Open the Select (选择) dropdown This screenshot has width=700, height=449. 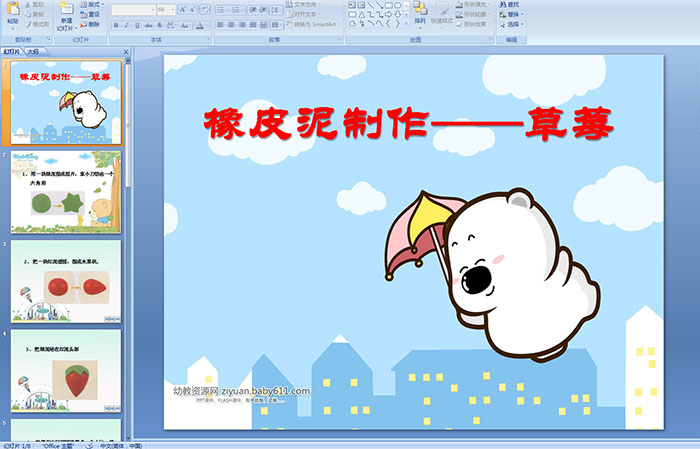(x=512, y=24)
